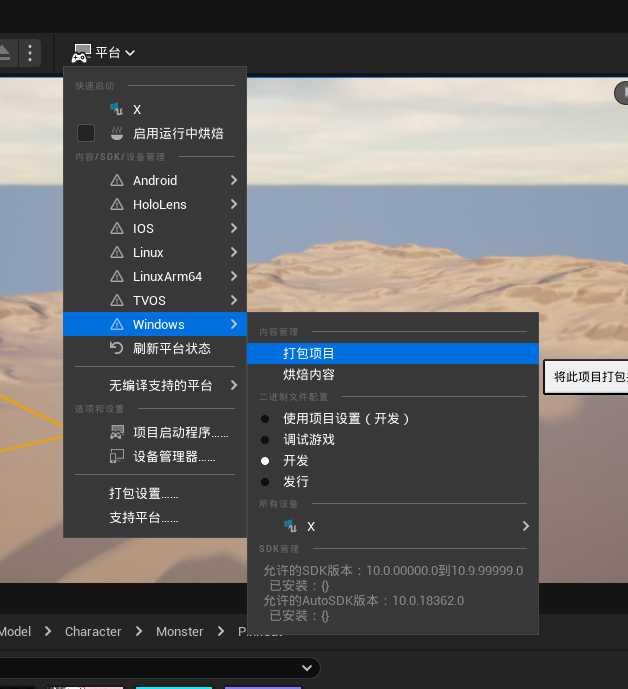Open 项目启动程序 via its launcher icon
This screenshot has height=689, width=628.
[117, 433]
